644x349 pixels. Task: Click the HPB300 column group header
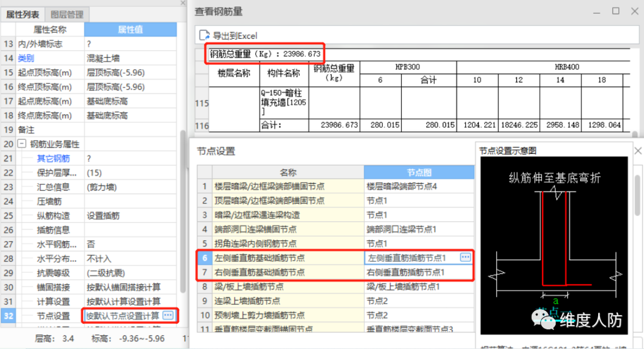[x=408, y=67]
